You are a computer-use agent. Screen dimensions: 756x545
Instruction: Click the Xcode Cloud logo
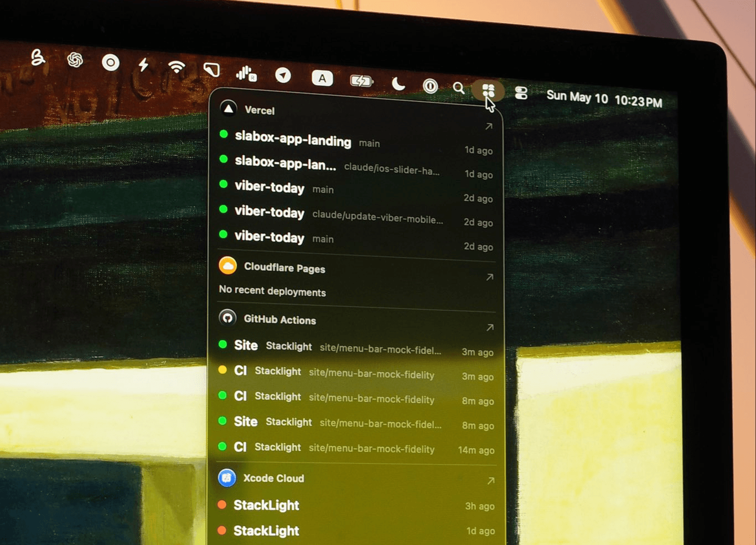[x=227, y=477]
